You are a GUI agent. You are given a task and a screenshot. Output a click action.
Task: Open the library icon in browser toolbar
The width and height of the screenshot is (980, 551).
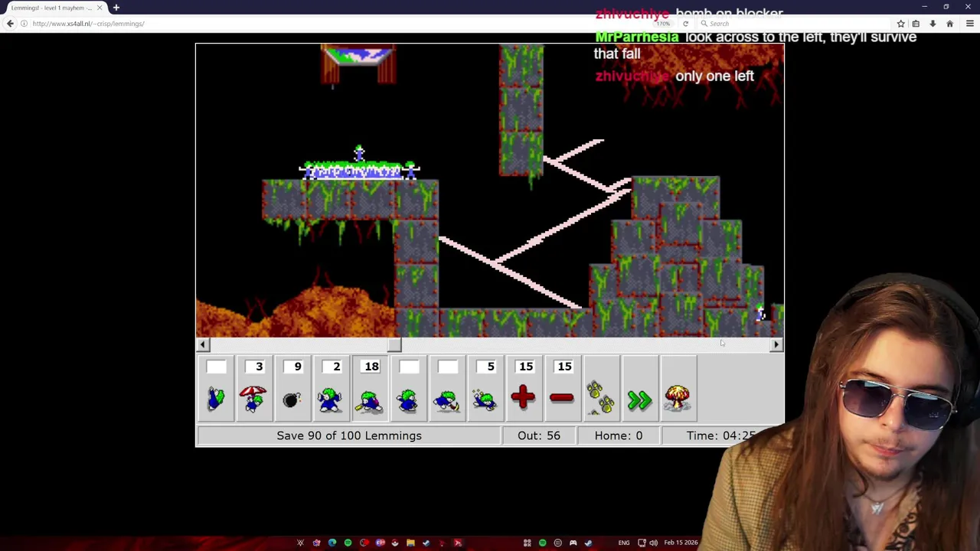(x=916, y=24)
